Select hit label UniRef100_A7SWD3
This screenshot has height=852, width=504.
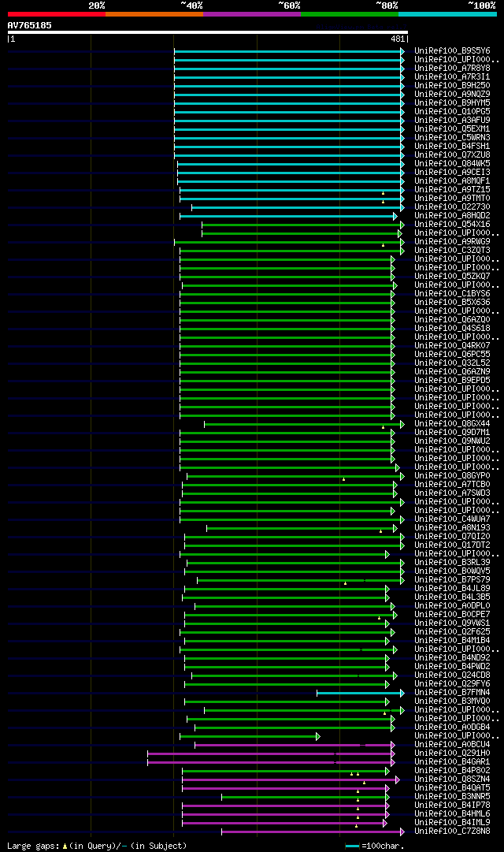point(452,494)
